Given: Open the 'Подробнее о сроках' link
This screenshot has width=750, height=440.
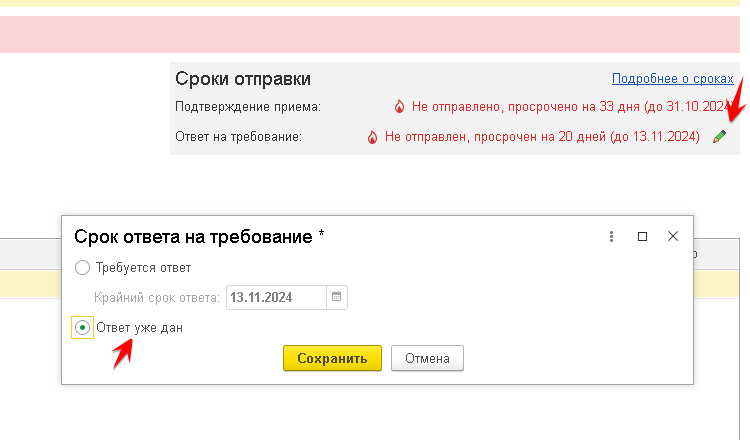Looking at the screenshot, I should [x=672, y=79].
